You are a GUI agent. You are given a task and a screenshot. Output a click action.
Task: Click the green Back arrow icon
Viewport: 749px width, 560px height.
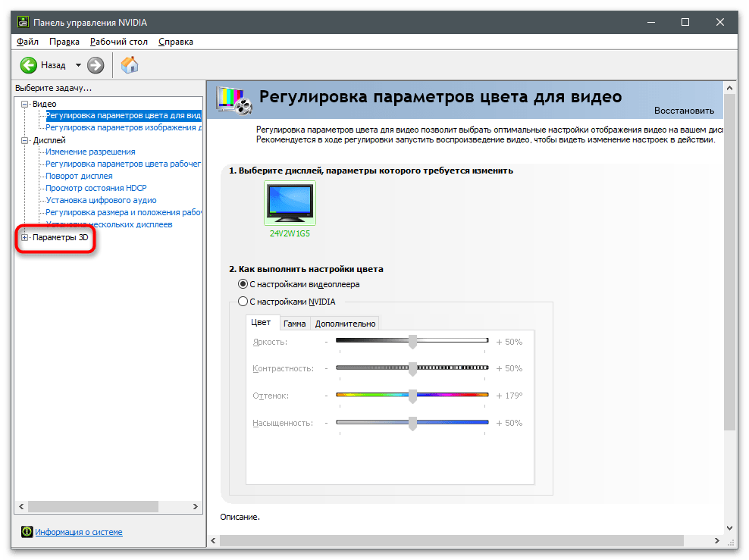coord(28,65)
